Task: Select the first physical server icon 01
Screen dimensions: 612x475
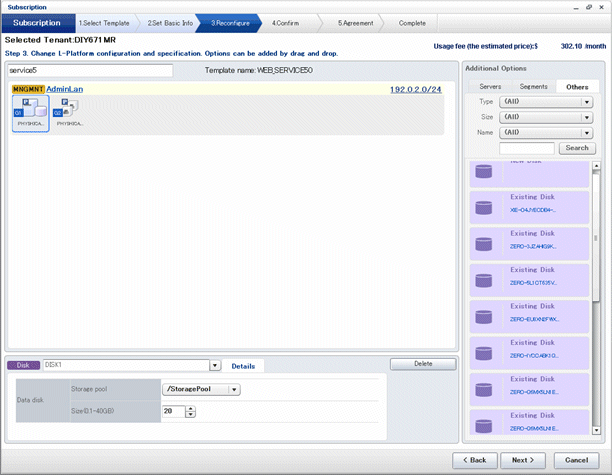Action: click(x=30, y=113)
